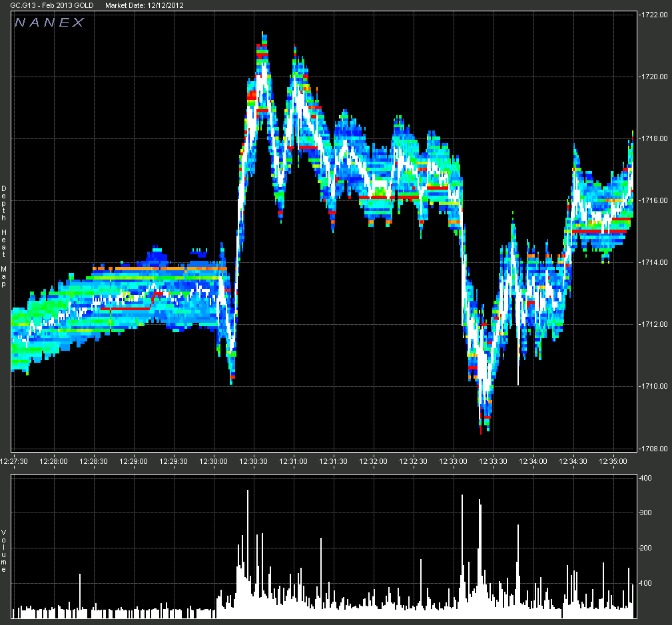Click the 1708.00 price axis label
This screenshot has width=672, height=625.
point(655,449)
